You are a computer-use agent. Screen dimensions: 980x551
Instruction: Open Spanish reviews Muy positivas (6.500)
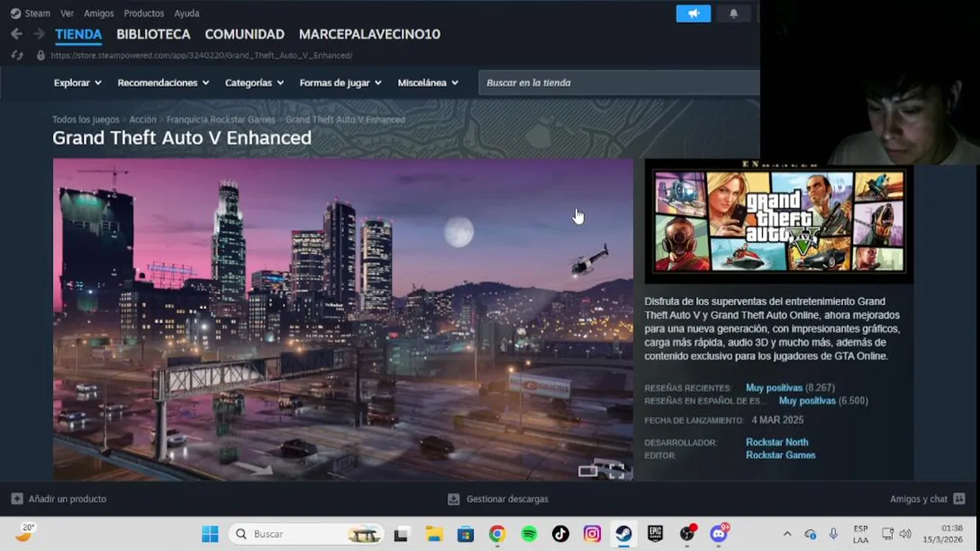(x=823, y=400)
